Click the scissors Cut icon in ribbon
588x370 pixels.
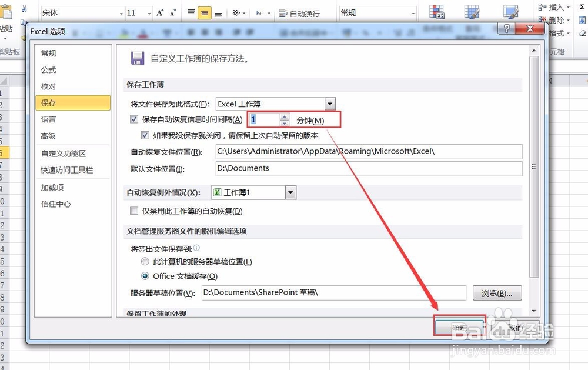(x=24, y=8)
